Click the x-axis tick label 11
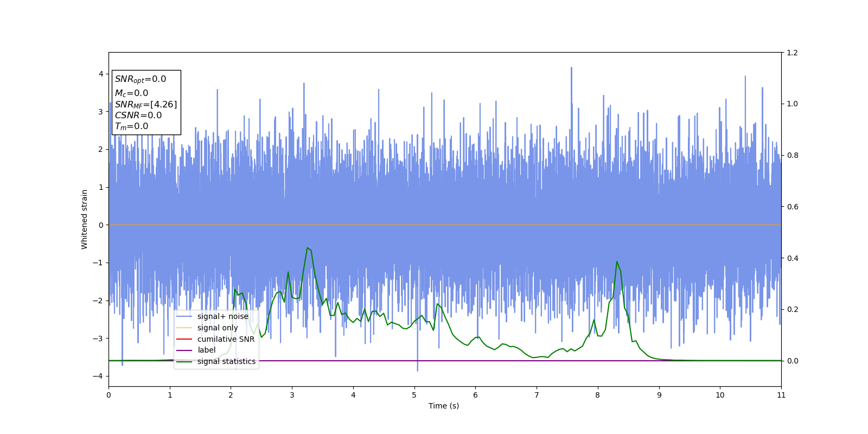868x434 pixels. (781, 395)
